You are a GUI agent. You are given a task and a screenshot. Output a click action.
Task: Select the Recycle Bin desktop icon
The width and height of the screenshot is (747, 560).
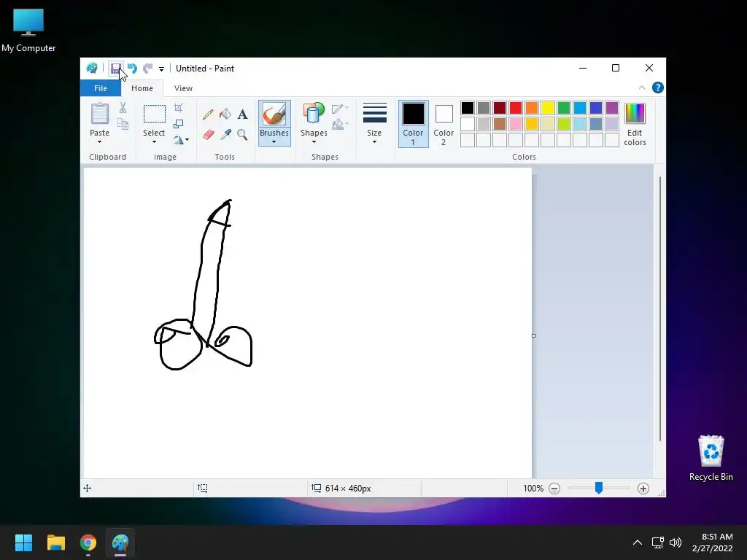pyautogui.click(x=711, y=459)
